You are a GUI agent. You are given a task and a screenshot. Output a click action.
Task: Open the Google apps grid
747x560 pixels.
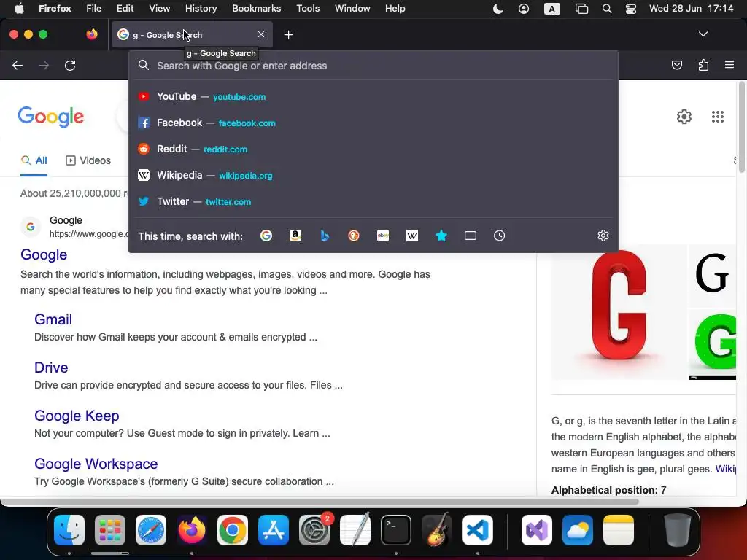pyautogui.click(x=718, y=117)
